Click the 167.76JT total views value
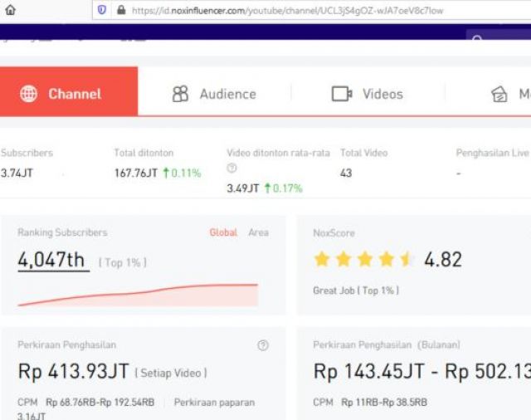Screen dimensions: 531x420 (x=136, y=173)
